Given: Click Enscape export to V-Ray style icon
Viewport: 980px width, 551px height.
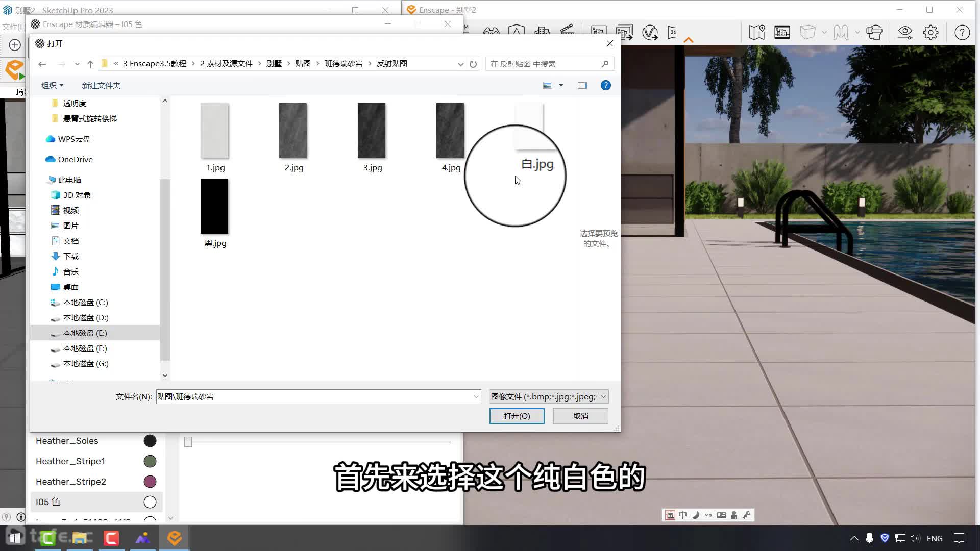Looking at the screenshot, I should (x=650, y=32).
